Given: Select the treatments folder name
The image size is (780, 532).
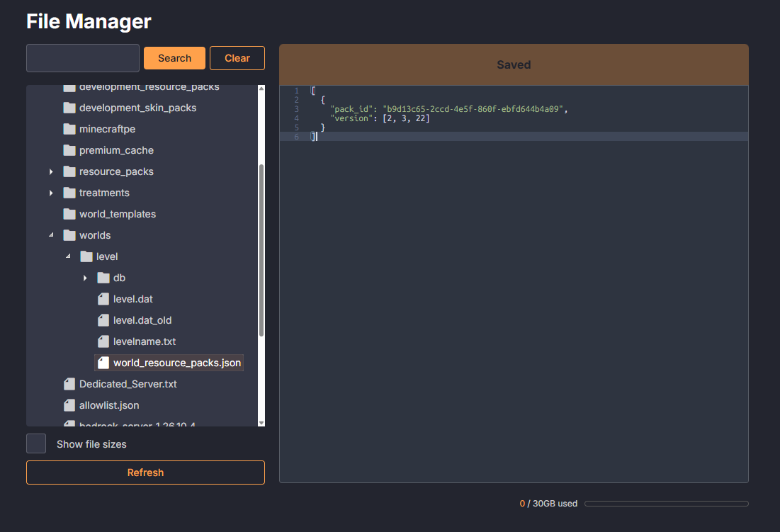Looking at the screenshot, I should (104, 193).
